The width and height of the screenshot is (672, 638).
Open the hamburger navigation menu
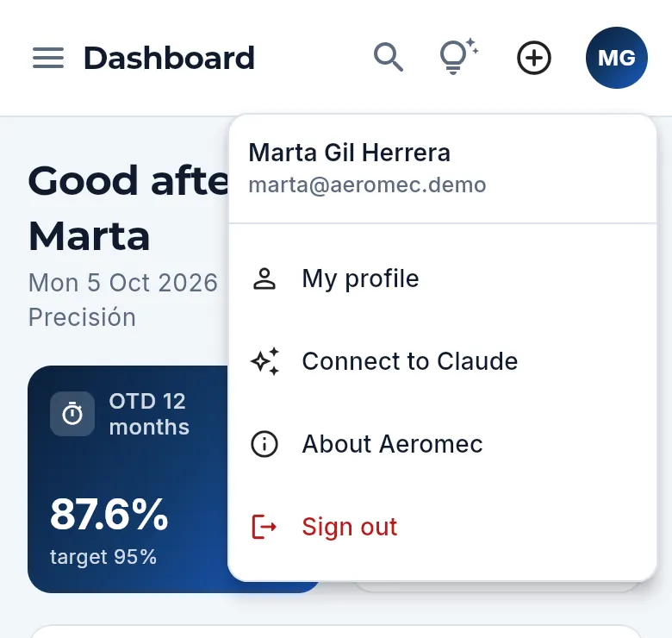48,58
